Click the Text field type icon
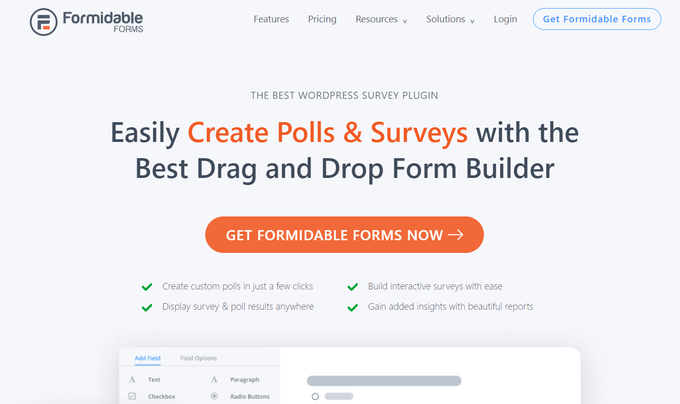This screenshot has height=404, width=680. click(x=132, y=380)
